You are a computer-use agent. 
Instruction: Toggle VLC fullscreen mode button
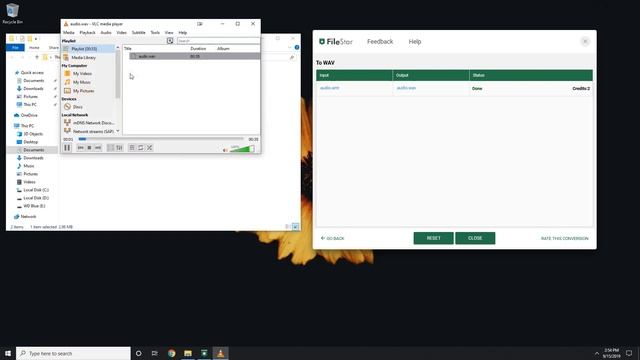point(111,148)
